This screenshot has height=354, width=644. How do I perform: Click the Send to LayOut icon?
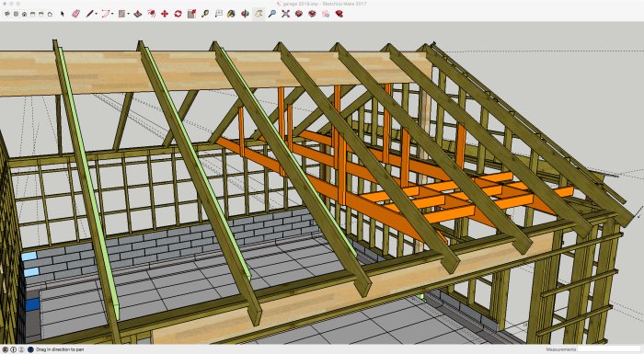326,14
